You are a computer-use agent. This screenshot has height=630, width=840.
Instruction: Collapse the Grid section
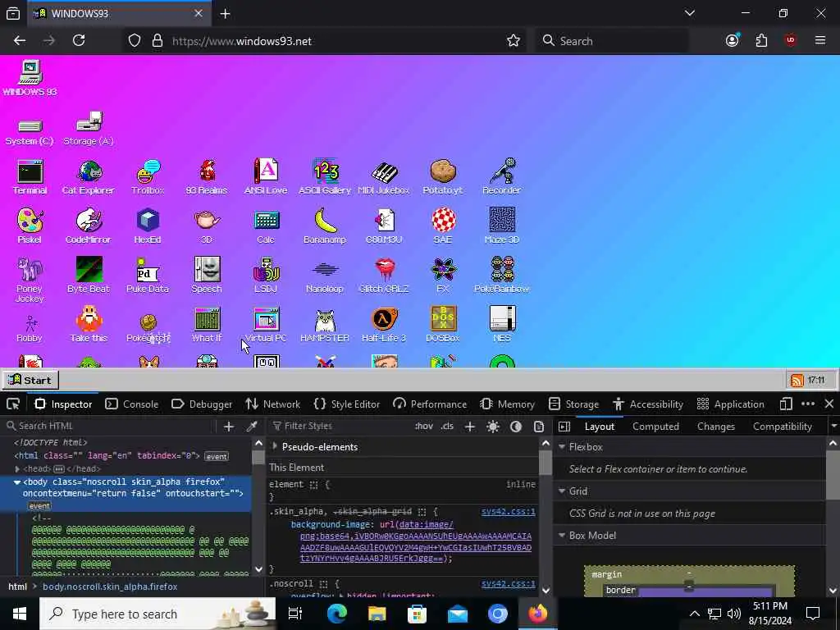click(562, 491)
